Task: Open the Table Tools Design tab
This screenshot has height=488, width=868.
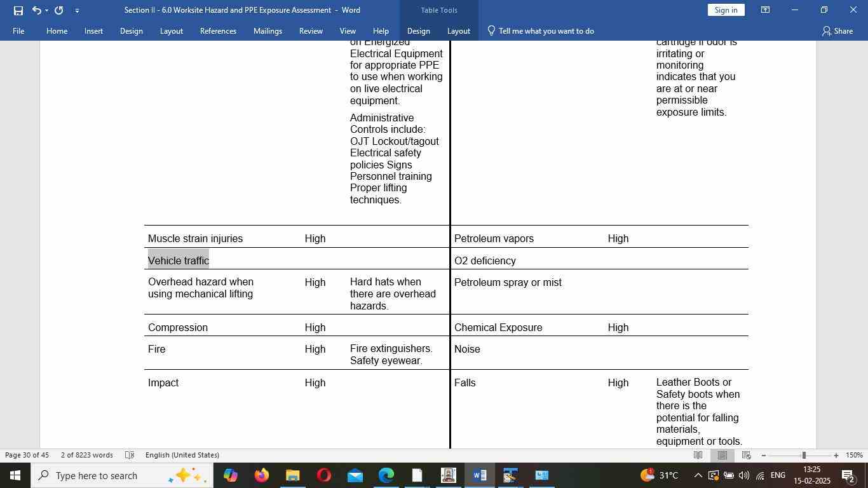Action: [418, 30]
